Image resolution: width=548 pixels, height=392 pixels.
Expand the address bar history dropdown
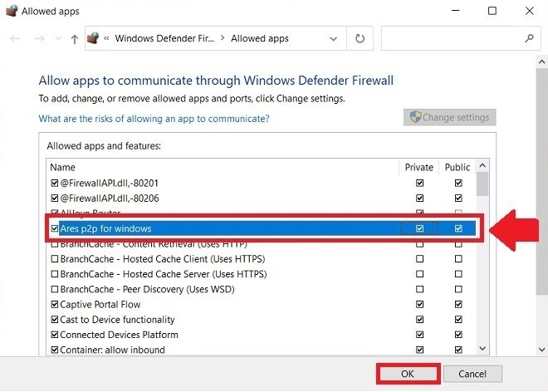[334, 38]
